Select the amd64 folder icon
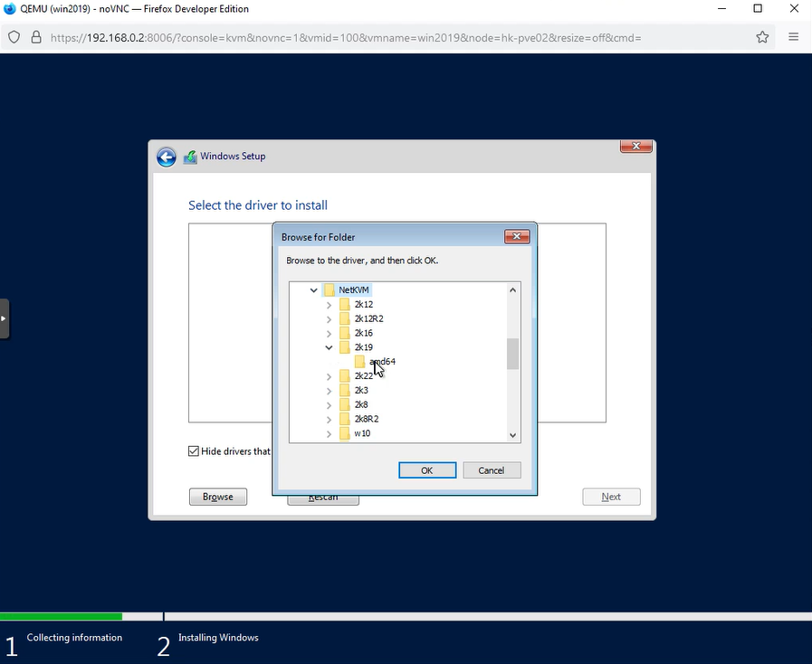This screenshot has width=812, height=664. coord(359,362)
